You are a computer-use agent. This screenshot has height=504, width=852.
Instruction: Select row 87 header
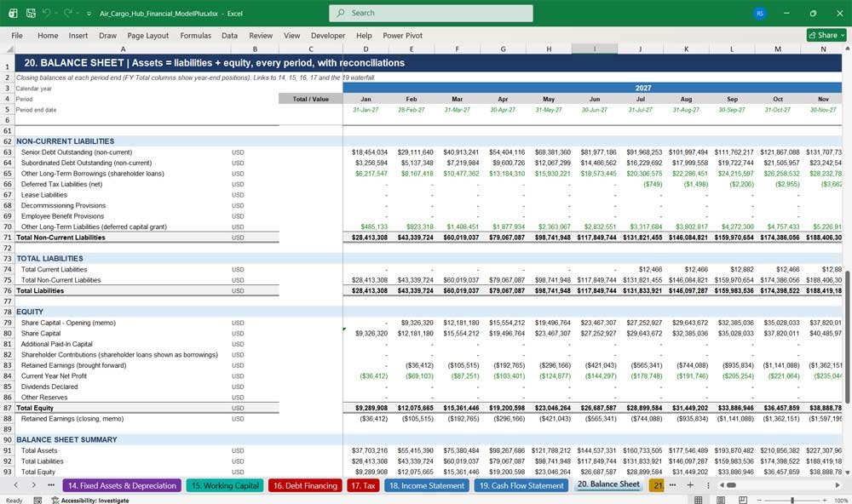pyautogui.click(x=8, y=408)
